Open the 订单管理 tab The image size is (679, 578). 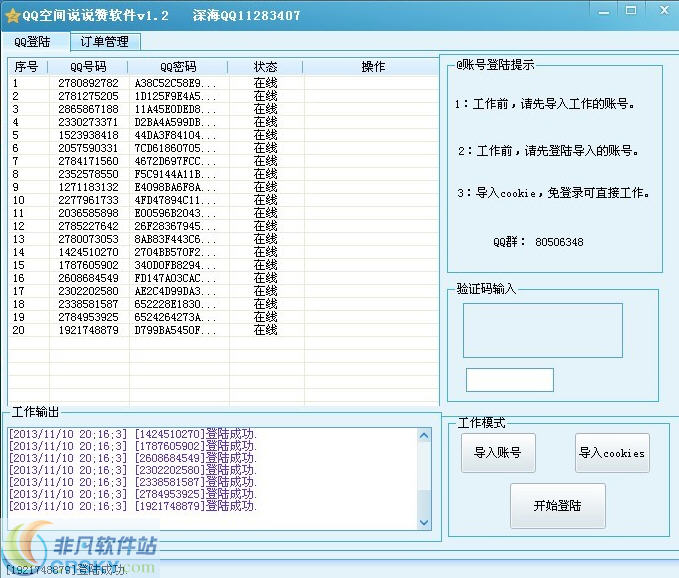pyautogui.click(x=105, y=42)
